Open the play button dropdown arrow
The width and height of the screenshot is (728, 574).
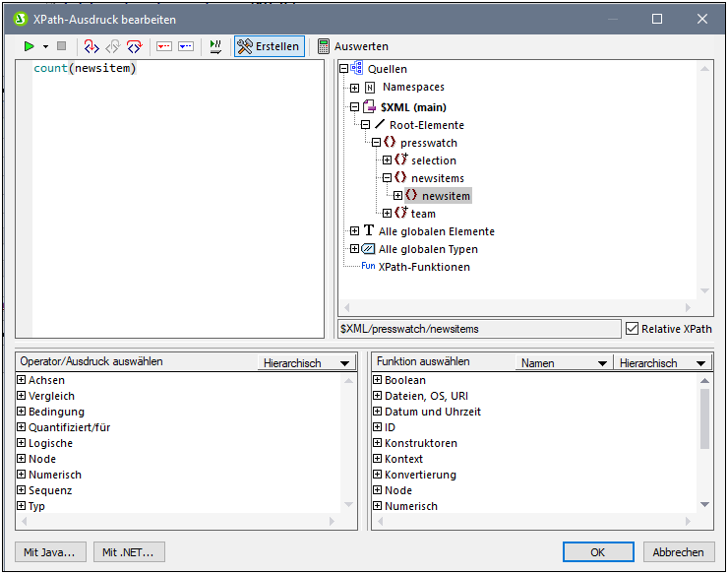pos(45,46)
